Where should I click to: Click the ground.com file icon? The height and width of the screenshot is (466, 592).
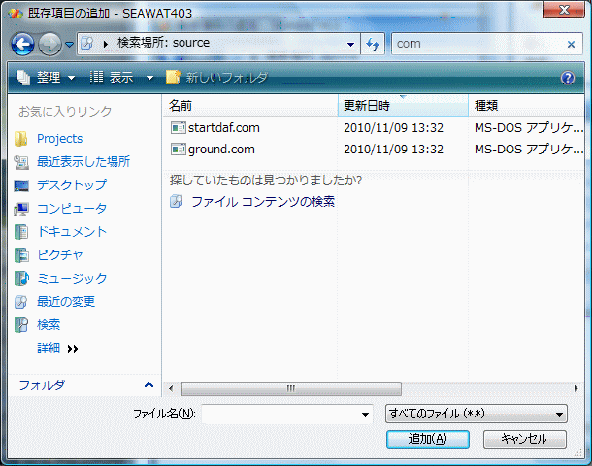(x=178, y=149)
